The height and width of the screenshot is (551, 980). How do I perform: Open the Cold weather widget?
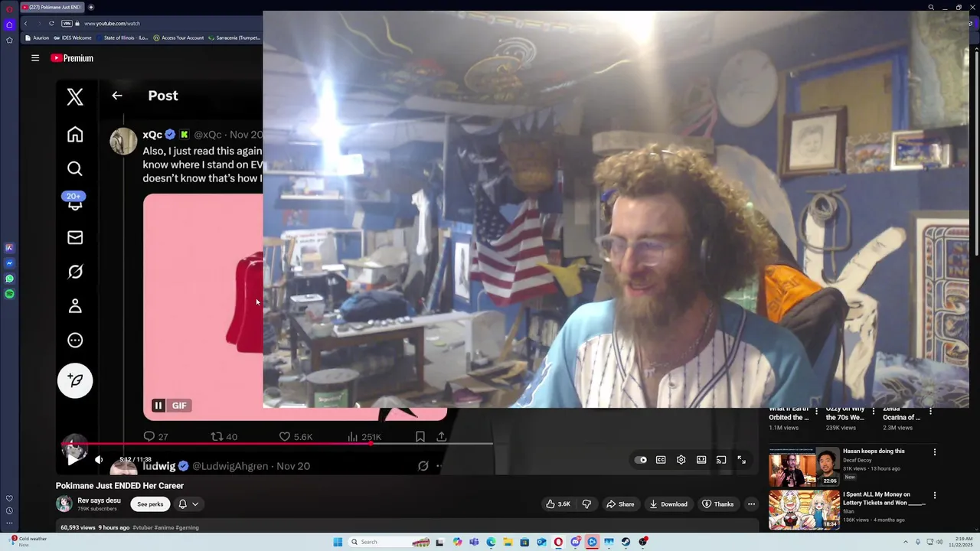pos(28,541)
